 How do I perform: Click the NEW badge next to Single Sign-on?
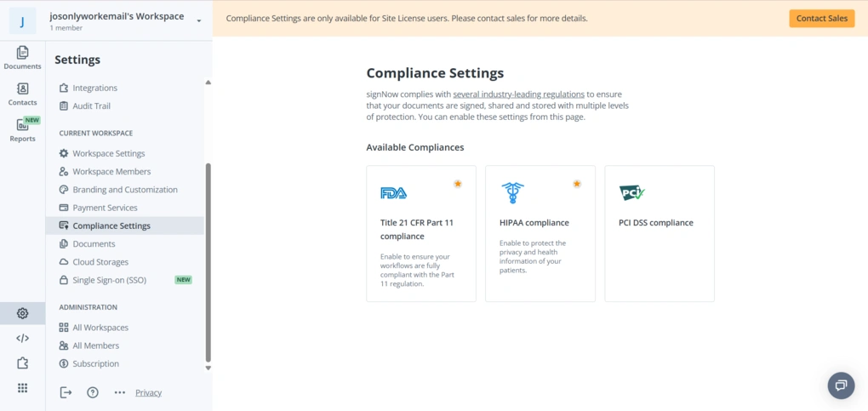click(183, 280)
